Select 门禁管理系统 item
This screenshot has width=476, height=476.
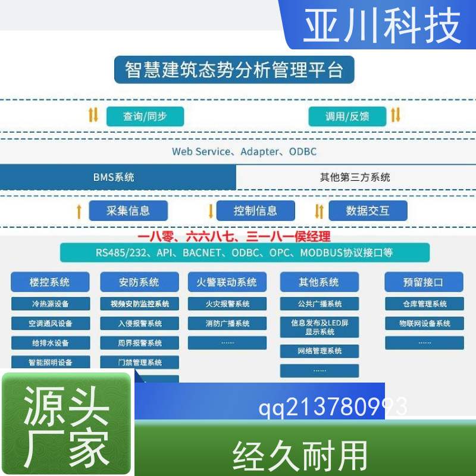140,362
